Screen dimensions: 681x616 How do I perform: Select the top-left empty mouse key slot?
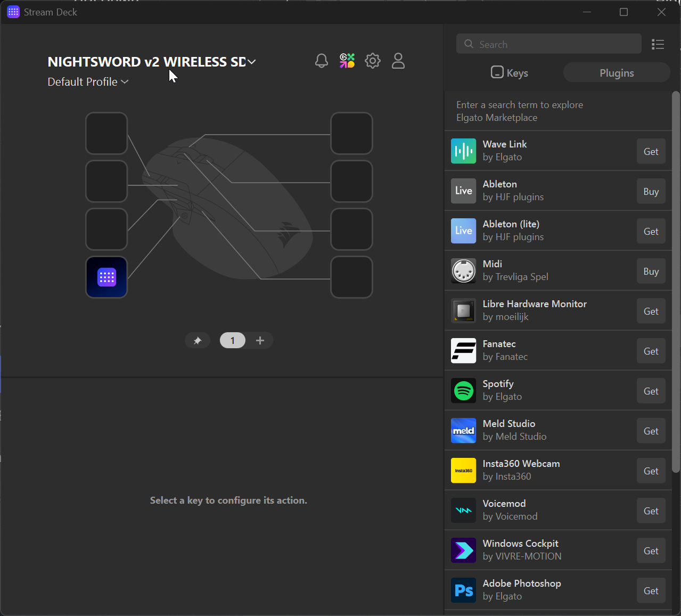(106, 133)
